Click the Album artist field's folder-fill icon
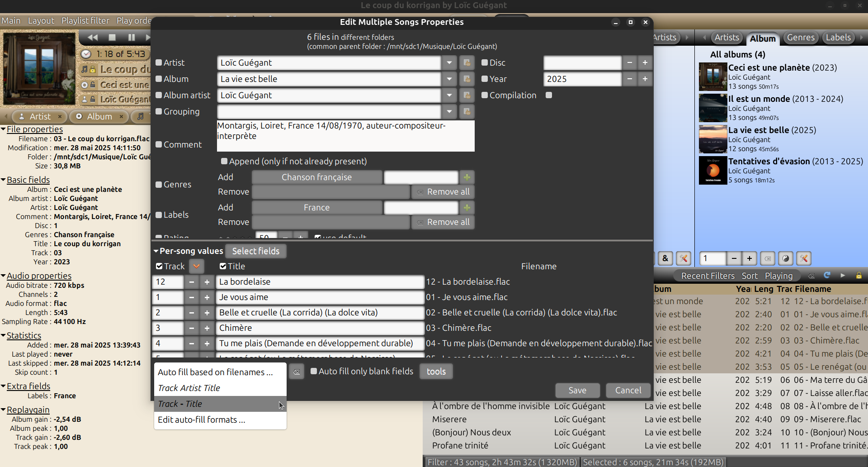The height and width of the screenshot is (467, 868). click(x=467, y=95)
